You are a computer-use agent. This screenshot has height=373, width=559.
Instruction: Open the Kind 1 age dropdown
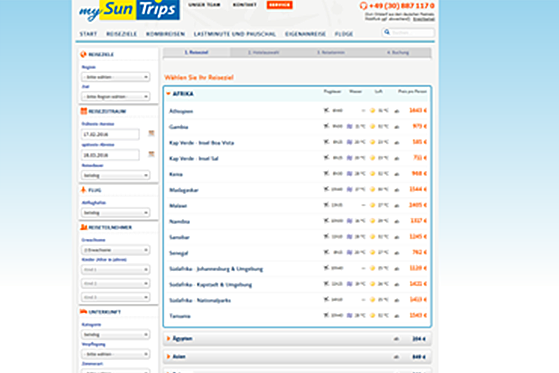point(116,270)
